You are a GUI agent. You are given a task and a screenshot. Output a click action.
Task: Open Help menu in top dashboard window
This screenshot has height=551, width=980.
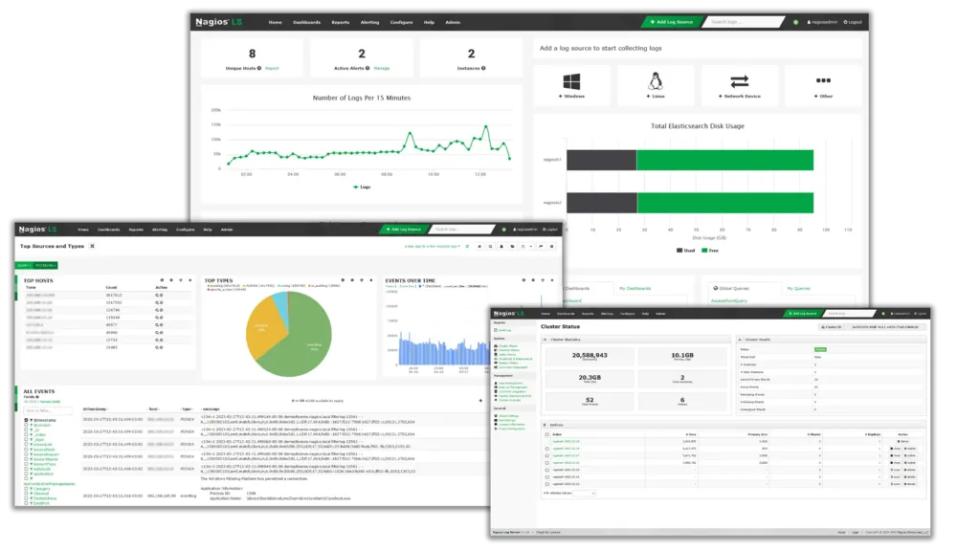429,23
